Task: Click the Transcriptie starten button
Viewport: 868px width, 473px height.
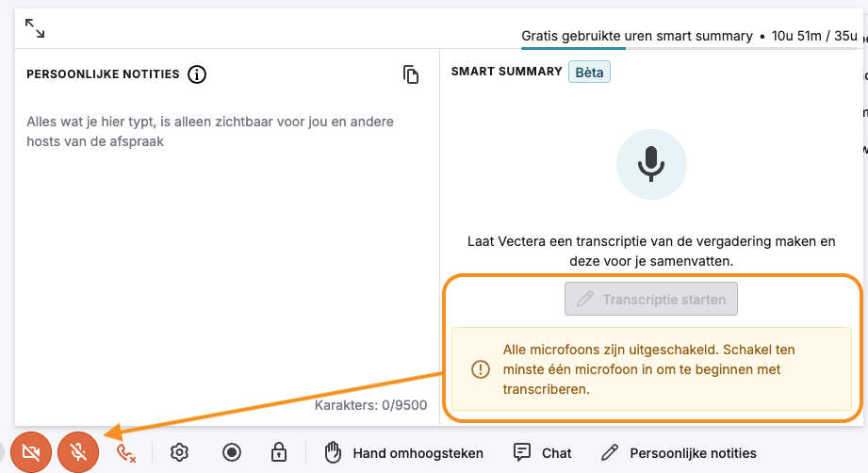Action: (x=651, y=299)
